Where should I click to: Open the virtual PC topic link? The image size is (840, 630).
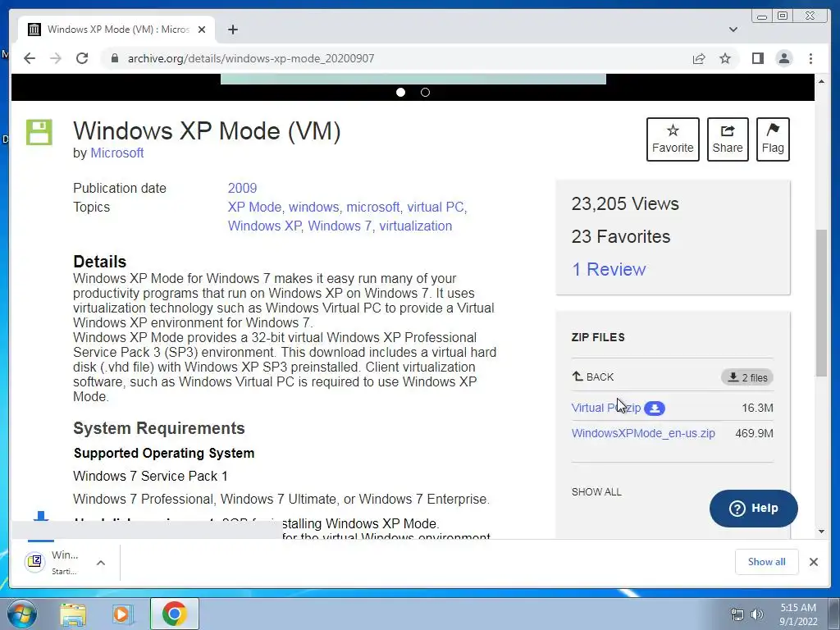(435, 207)
